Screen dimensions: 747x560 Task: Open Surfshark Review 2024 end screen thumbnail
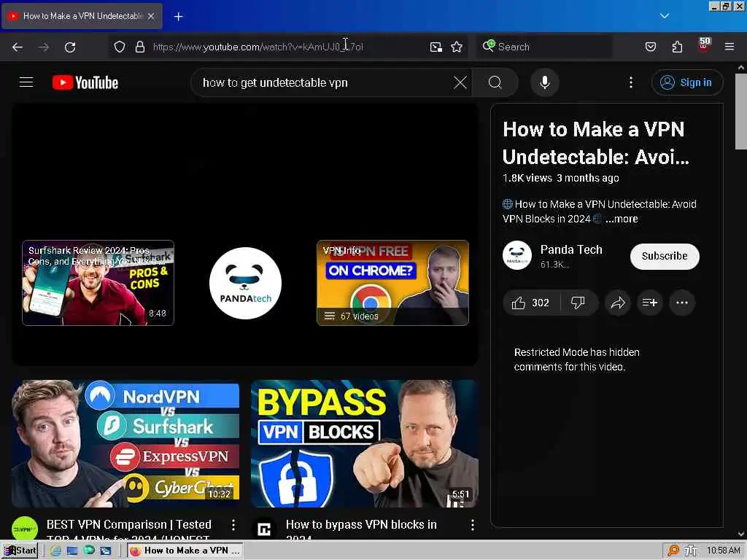point(98,283)
